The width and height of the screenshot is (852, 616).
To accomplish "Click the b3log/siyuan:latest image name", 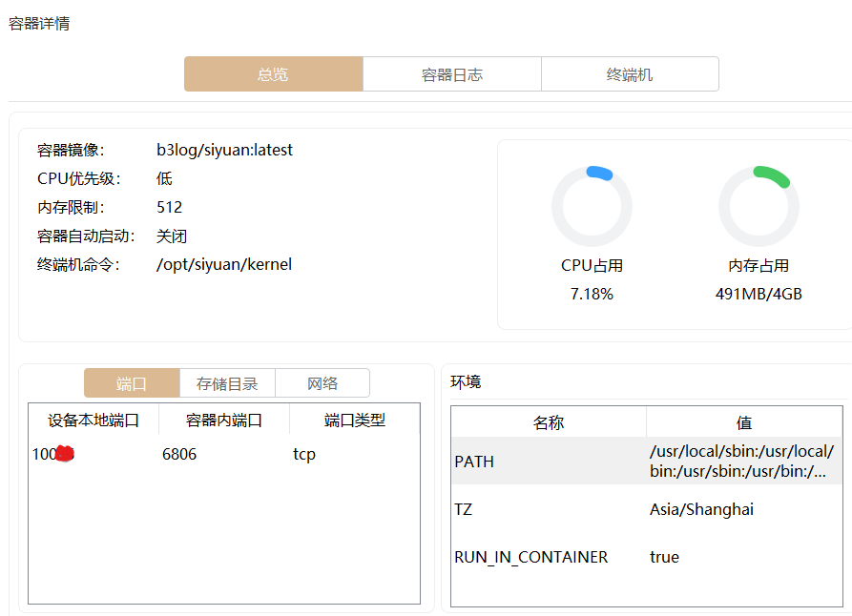I will tap(224, 150).
